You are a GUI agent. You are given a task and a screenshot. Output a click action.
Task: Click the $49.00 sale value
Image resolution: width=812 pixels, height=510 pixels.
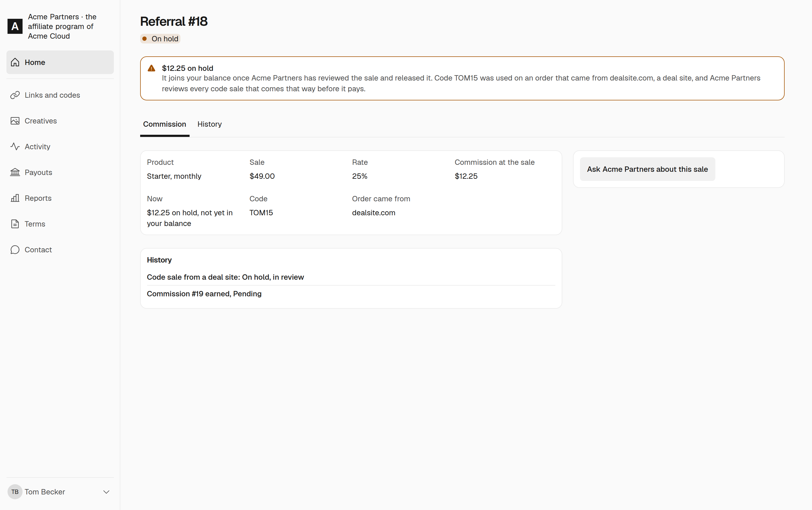point(262,176)
